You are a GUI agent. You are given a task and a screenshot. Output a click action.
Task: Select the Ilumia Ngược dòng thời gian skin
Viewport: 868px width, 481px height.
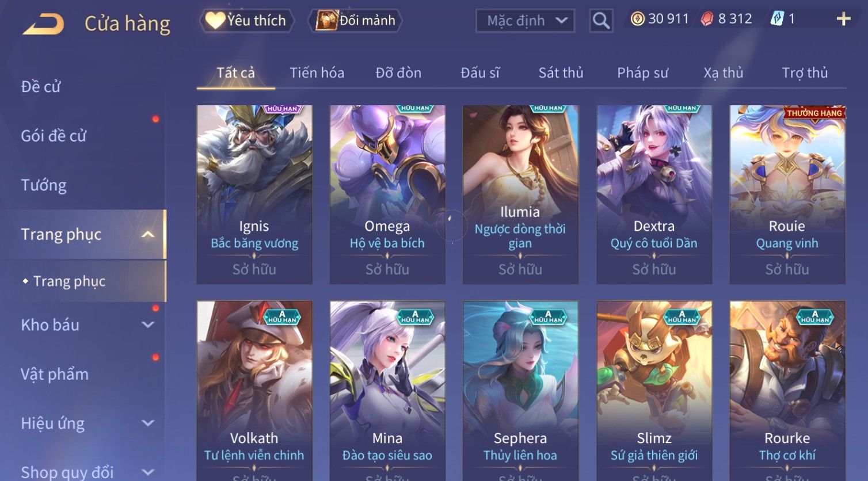pyautogui.click(x=520, y=194)
